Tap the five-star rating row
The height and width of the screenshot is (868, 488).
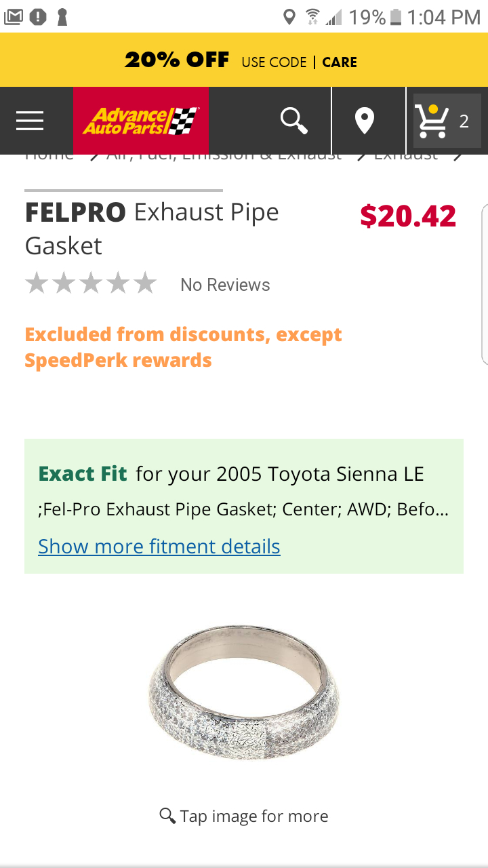pyautogui.click(x=91, y=283)
